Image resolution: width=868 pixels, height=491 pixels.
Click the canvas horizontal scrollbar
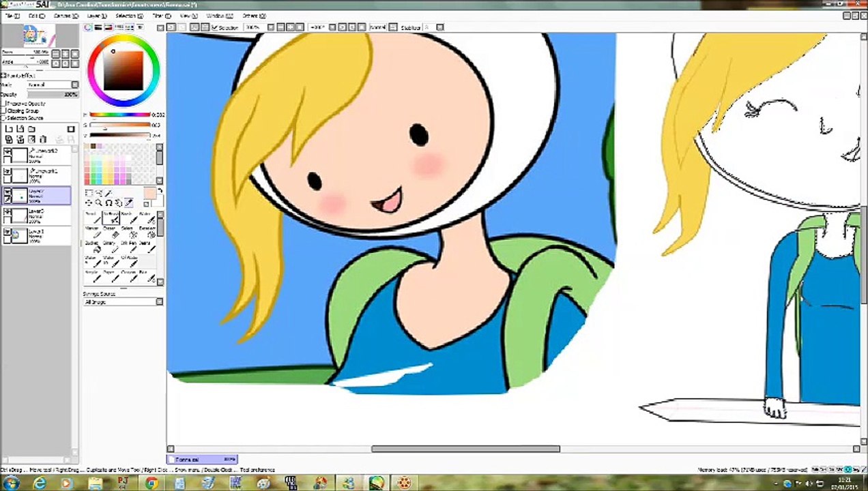pyautogui.click(x=465, y=449)
